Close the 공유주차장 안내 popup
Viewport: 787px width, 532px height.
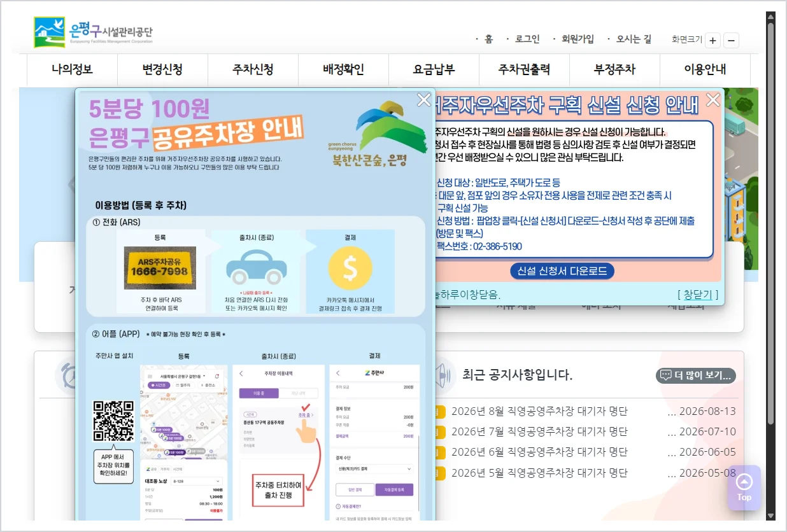(423, 100)
